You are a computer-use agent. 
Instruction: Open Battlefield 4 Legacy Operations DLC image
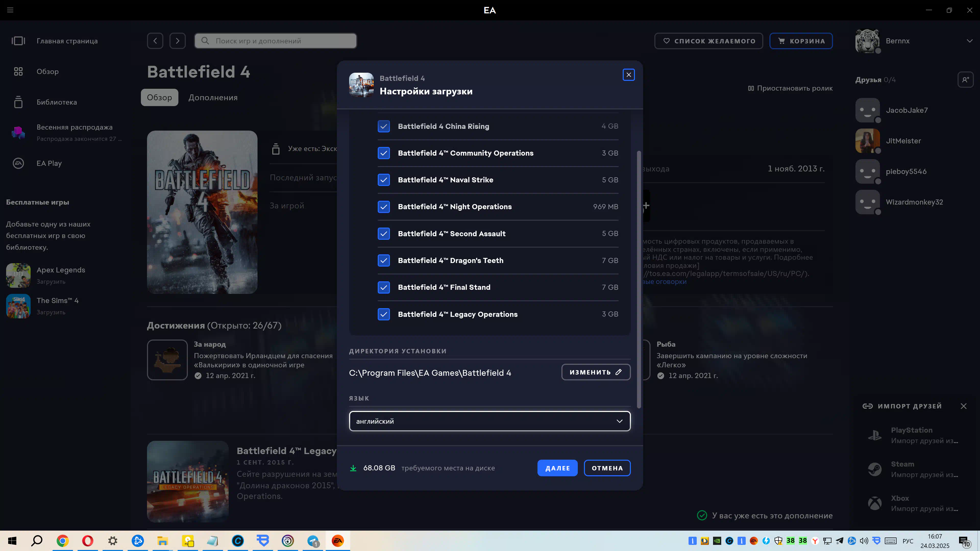188,481
